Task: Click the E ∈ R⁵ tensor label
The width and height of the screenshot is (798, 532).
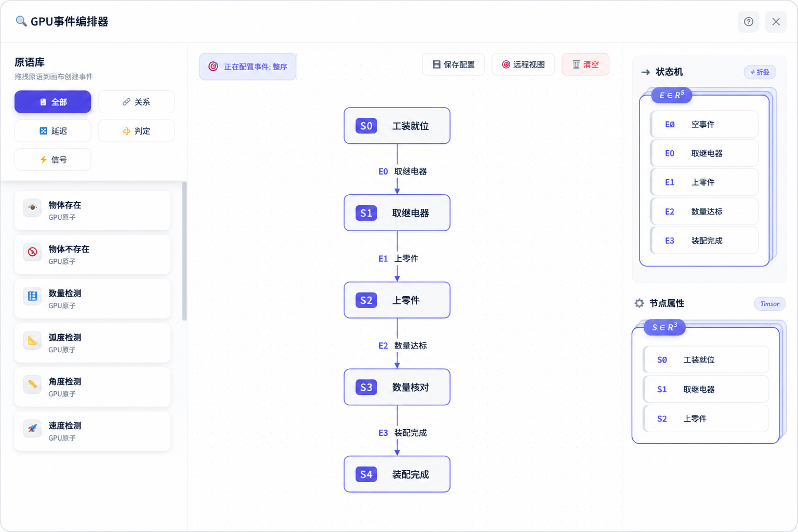Action: point(671,95)
